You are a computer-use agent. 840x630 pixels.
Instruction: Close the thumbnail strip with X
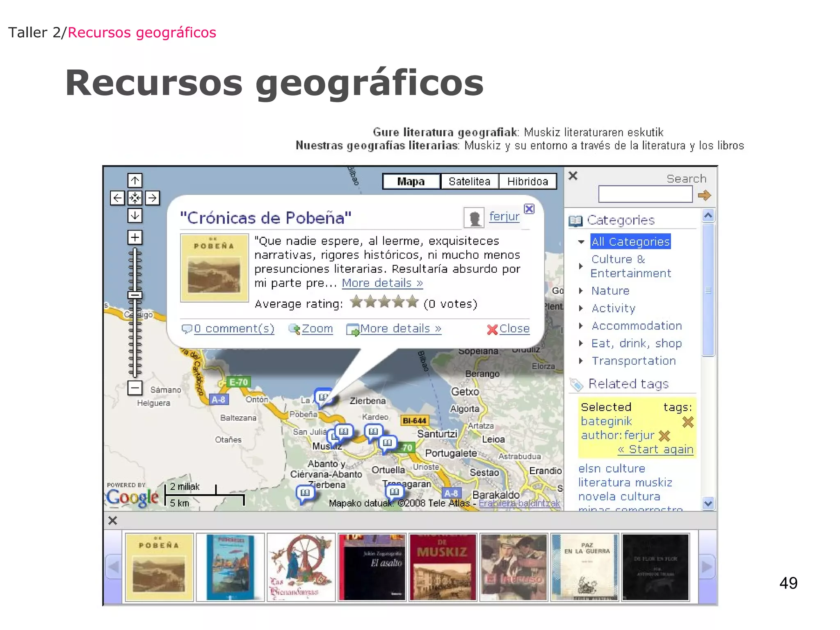click(113, 520)
